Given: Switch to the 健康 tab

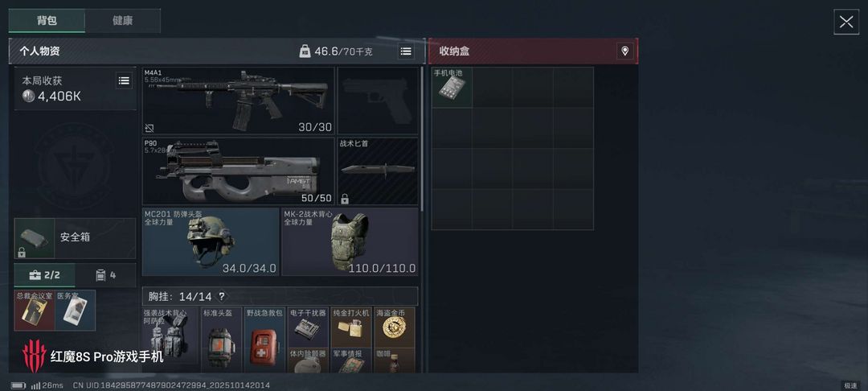Looking at the screenshot, I should pos(122,21).
